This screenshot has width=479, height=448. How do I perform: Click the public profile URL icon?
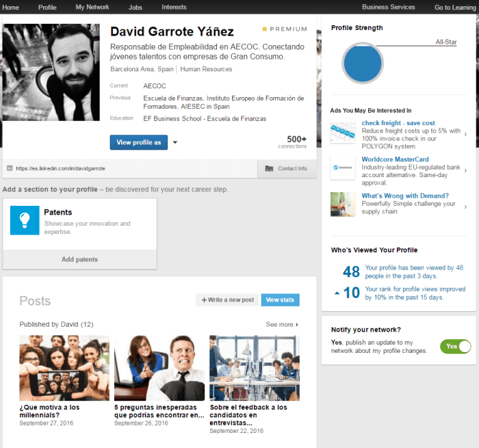tap(10, 168)
